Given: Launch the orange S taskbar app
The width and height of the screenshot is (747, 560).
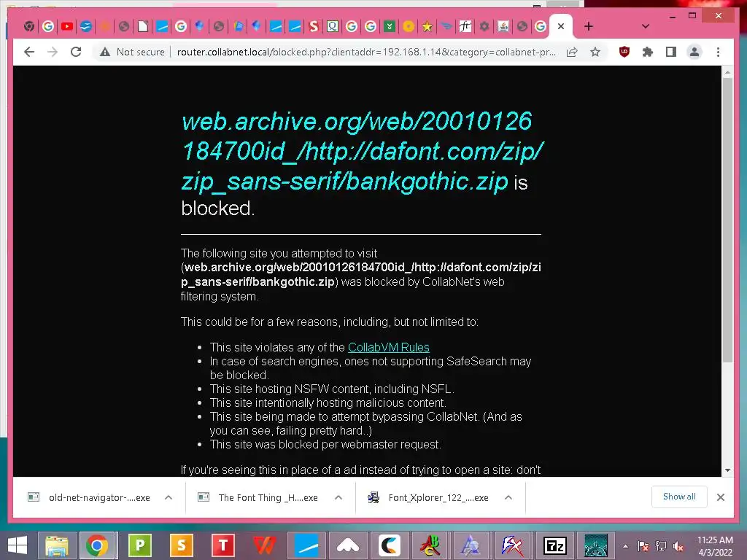Looking at the screenshot, I should 181,545.
